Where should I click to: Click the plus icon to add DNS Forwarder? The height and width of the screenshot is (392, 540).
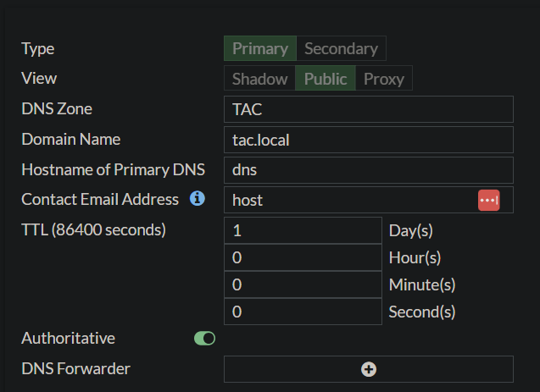pyautogui.click(x=369, y=369)
